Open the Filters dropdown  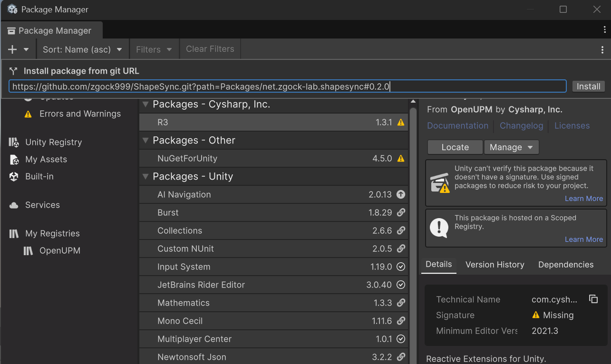(x=154, y=49)
